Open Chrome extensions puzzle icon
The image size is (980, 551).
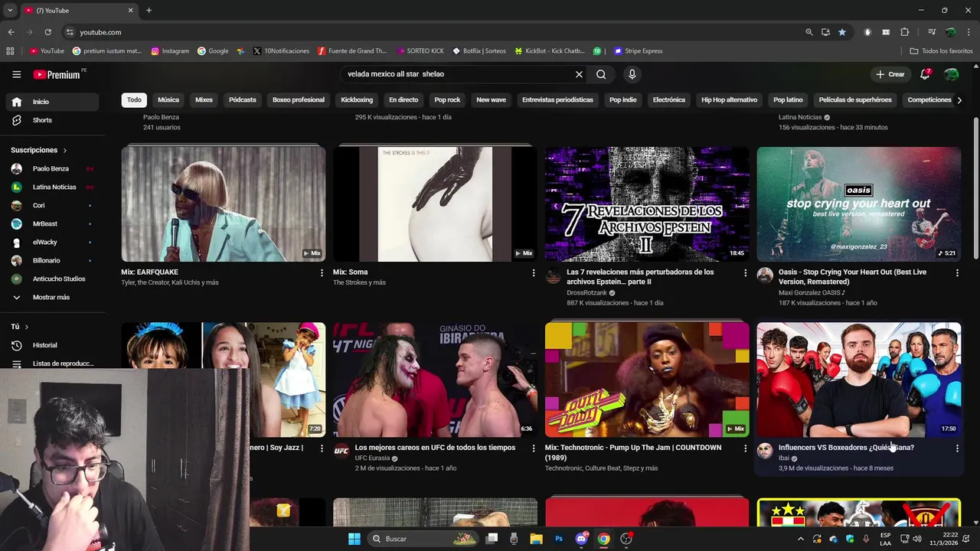904,32
